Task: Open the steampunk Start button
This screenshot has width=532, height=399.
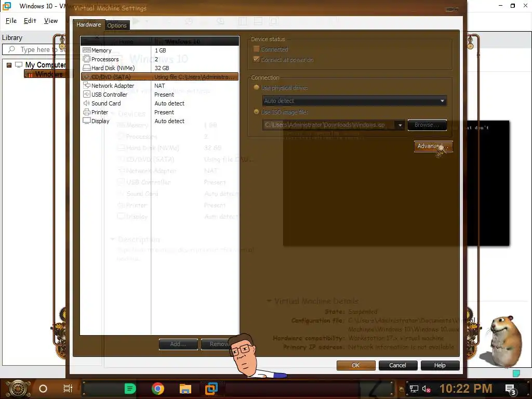Action: pyautogui.click(x=18, y=389)
